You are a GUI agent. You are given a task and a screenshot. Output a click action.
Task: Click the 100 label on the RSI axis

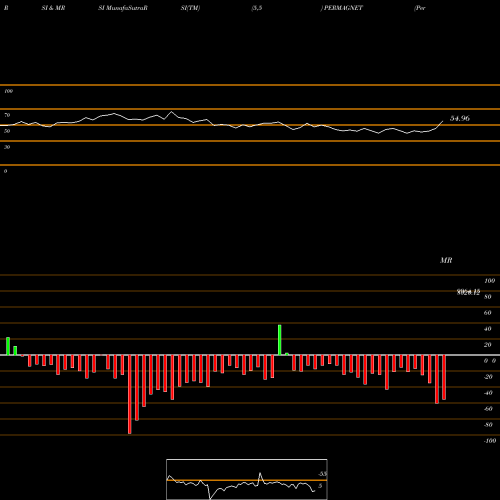[8, 91]
